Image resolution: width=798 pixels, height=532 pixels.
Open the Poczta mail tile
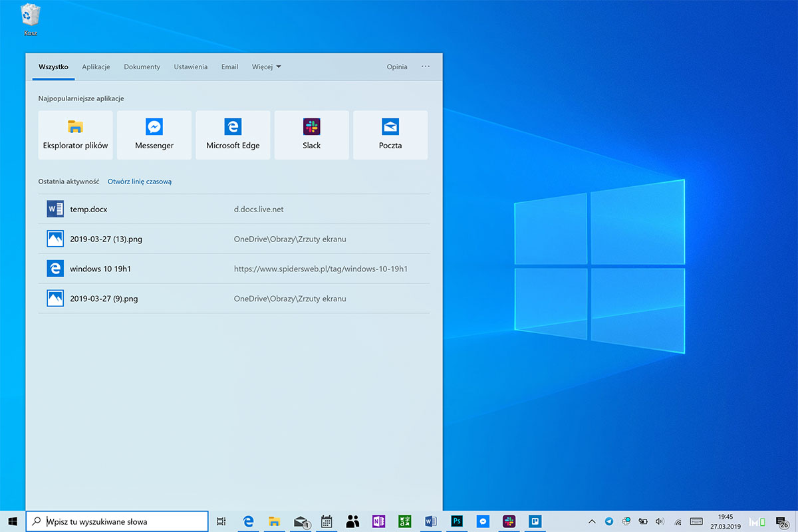390,135
